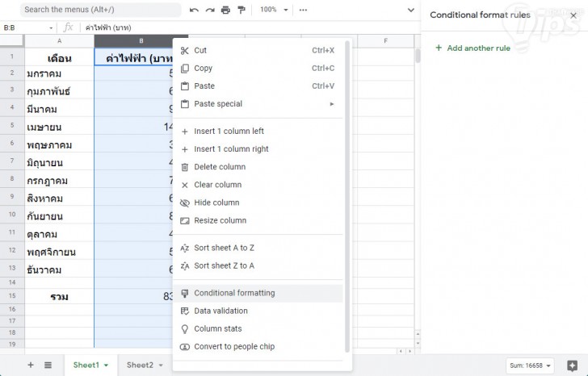
Task: Select Sort sheet Z to A
Action: pyautogui.click(x=258, y=266)
